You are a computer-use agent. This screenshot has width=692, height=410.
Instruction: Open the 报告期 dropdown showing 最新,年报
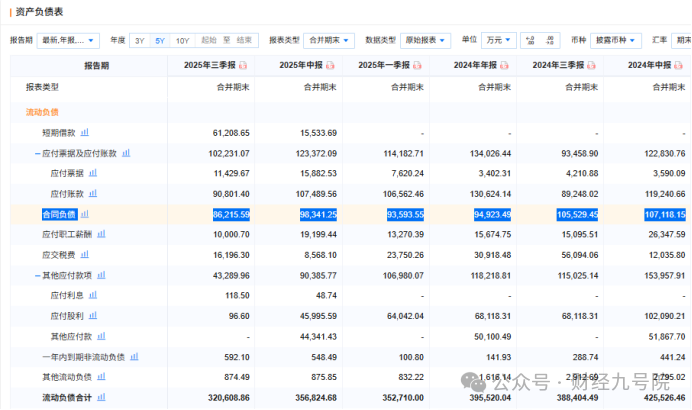68,40
